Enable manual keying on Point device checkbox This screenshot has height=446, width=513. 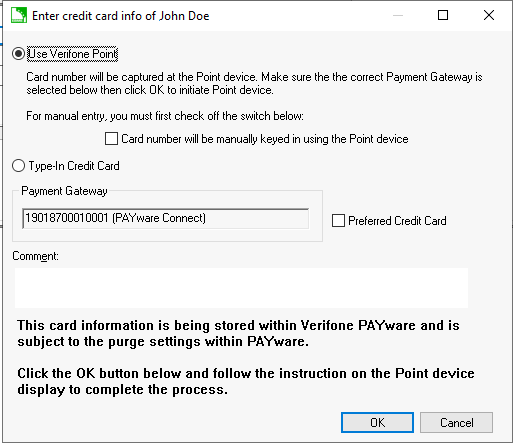pyautogui.click(x=111, y=138)
